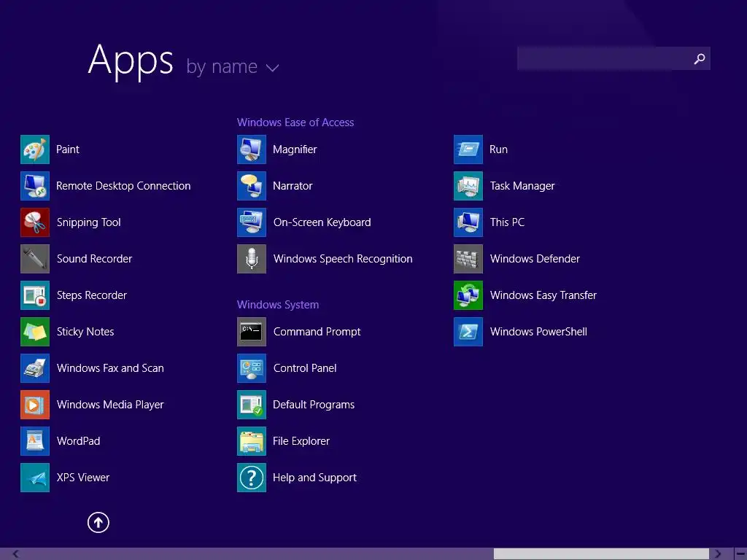This screenshot has height=560, width=747.
Task: Click the Windows System group header
Action: (x=278, y=305)
